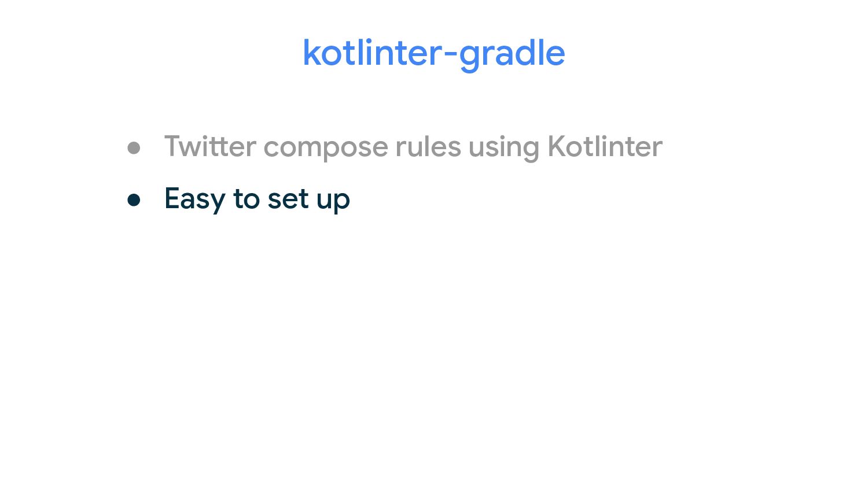Viewport: 868px width, 488px height.
Task: Click the word to in second bullet
Action: (x=247, y=199)
